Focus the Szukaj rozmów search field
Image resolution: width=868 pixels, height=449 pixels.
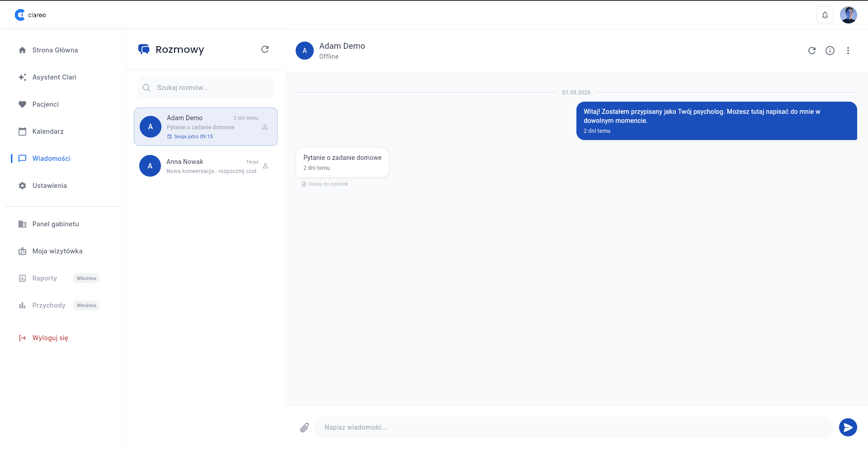point(206,88)
